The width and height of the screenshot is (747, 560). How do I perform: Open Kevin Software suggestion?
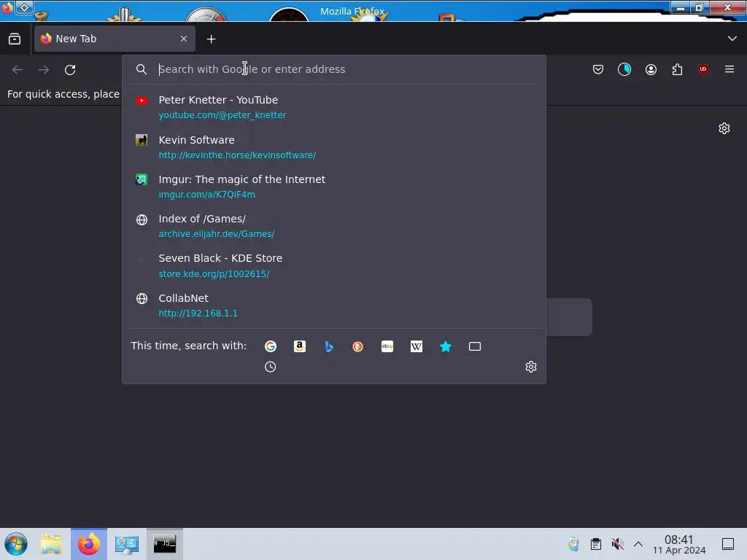tap(334, 147)
